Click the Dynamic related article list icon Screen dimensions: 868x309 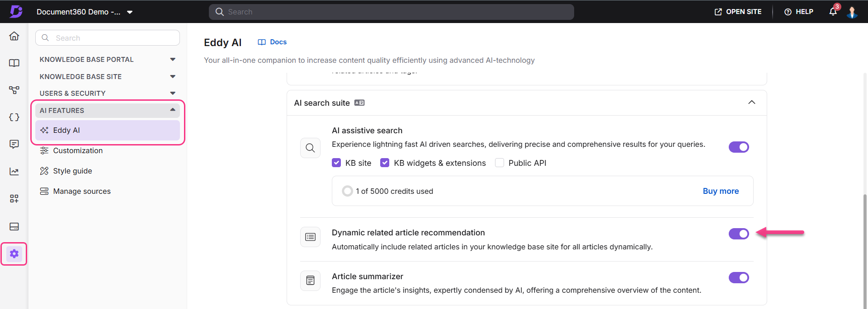(x=310, y=237)
